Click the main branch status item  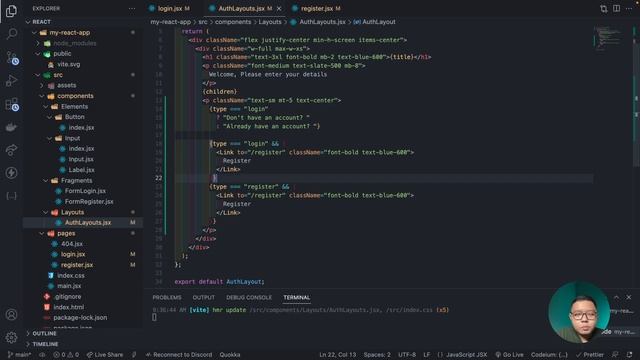click(x=19, y=355)
